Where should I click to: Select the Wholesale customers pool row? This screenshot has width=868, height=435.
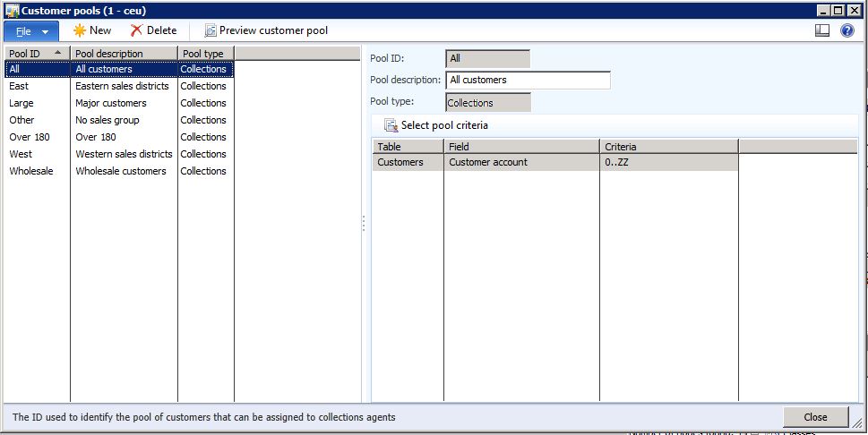click(120, 171)
